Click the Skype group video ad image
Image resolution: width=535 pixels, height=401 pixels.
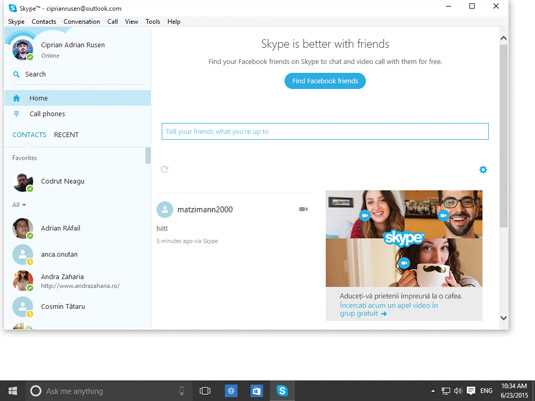(x=404, y=238)
